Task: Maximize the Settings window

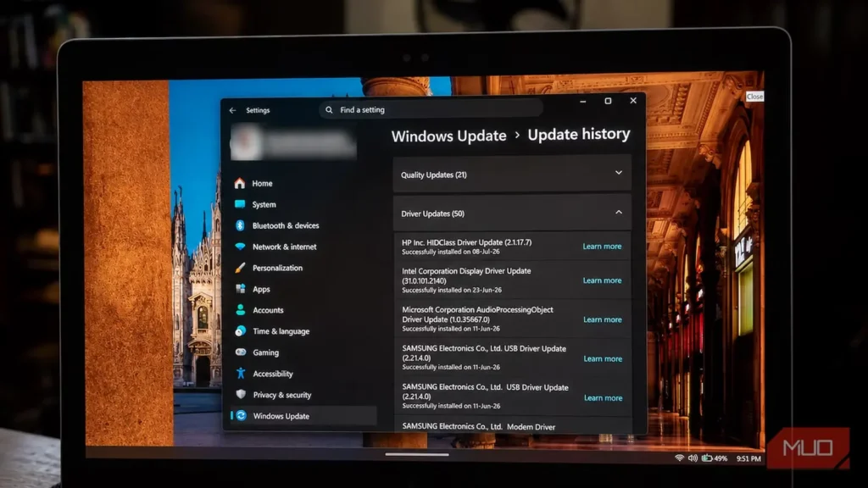Action: 608,101
